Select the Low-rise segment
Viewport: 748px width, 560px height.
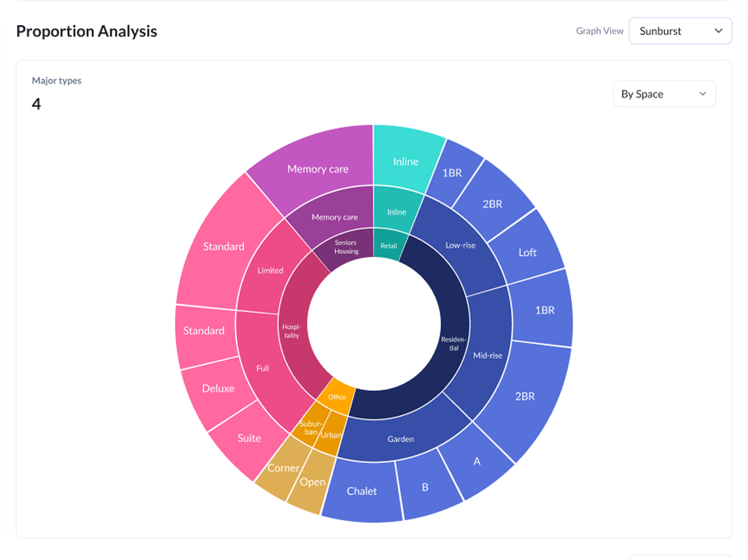click(x=460, y=245)
